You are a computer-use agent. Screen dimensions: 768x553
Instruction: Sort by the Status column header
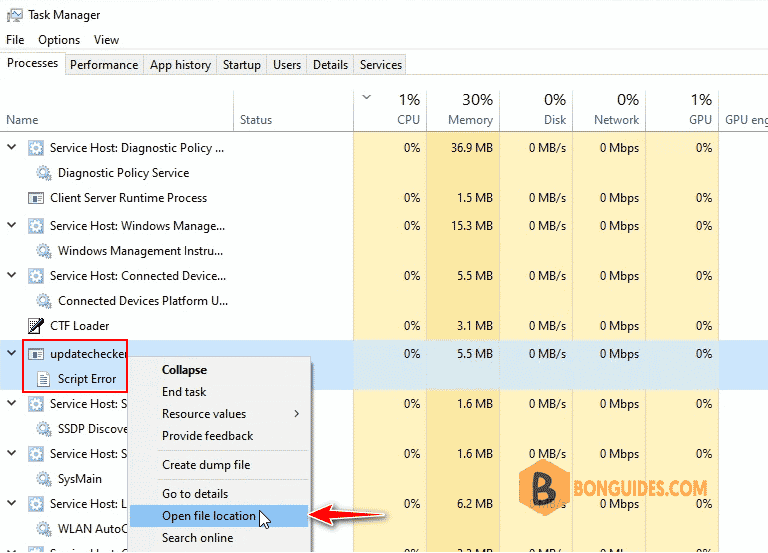pyautogui.click(x=293, y=111)
